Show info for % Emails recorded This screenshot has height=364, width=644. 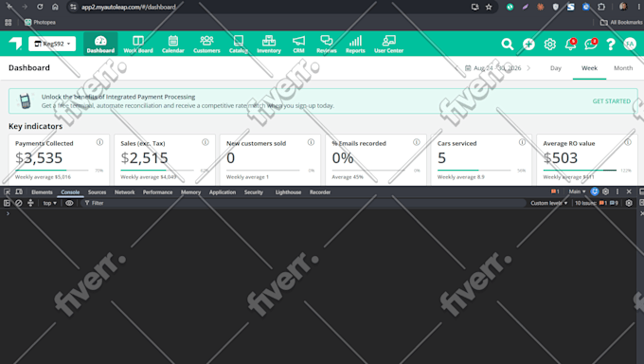pyautogui.click(x=417, y=142)
